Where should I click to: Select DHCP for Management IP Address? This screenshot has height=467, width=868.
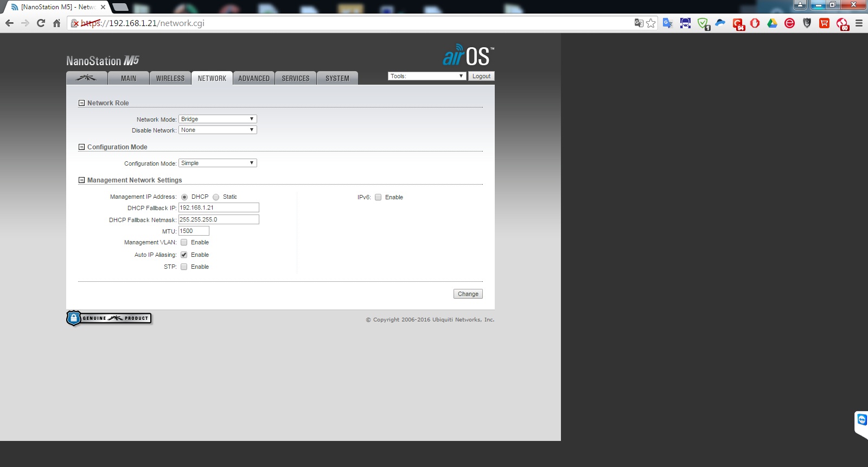[x=184, y=197]
